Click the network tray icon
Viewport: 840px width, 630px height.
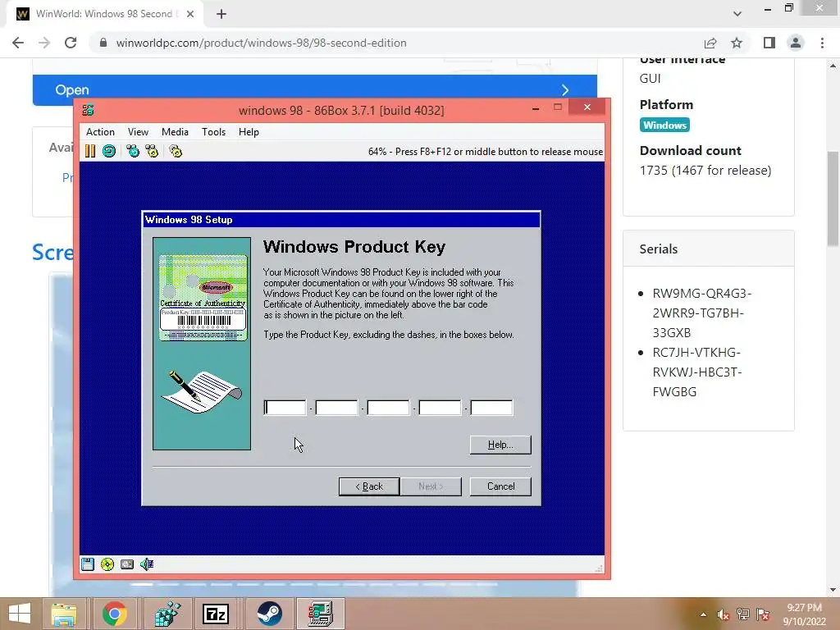pos(743,614)
